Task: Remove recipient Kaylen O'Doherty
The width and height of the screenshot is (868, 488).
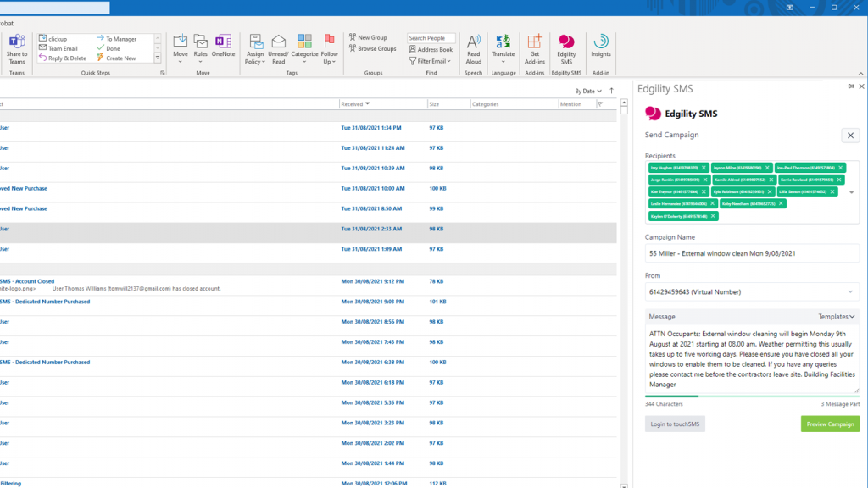Action: tap(713, 216)
